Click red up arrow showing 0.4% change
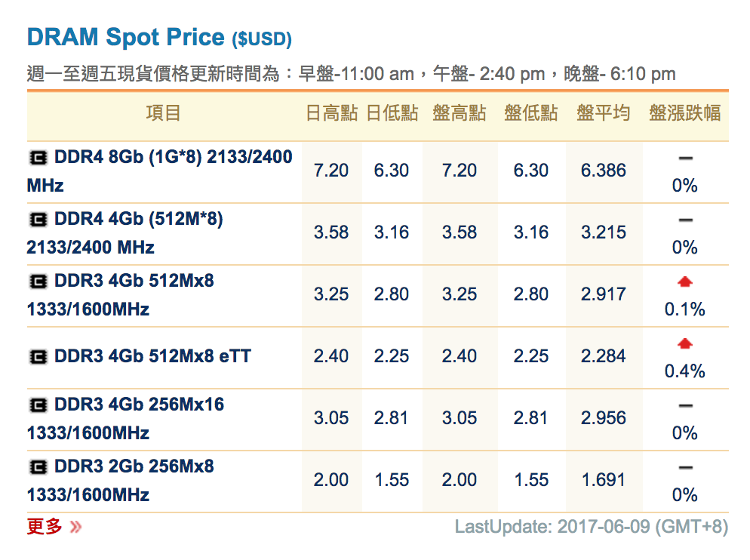Viewport: 750px width, 560px height. pos(685,344)
